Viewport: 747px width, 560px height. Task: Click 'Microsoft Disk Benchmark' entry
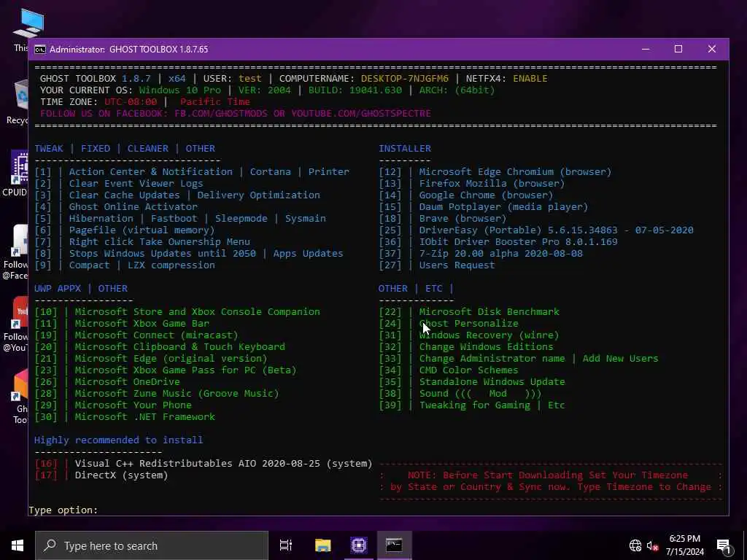click(489, 312)
